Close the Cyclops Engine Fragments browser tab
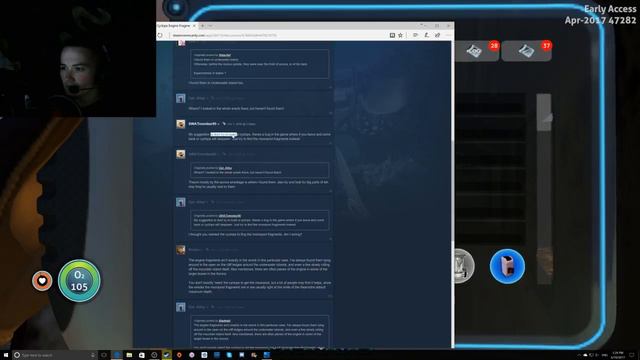This screenshot has width=640, height=360. coord(194,26)
